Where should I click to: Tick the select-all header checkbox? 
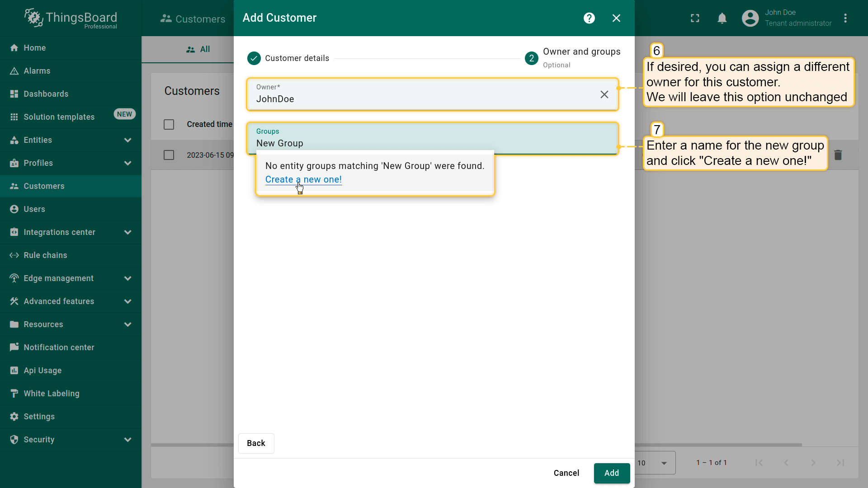(169, 124)
